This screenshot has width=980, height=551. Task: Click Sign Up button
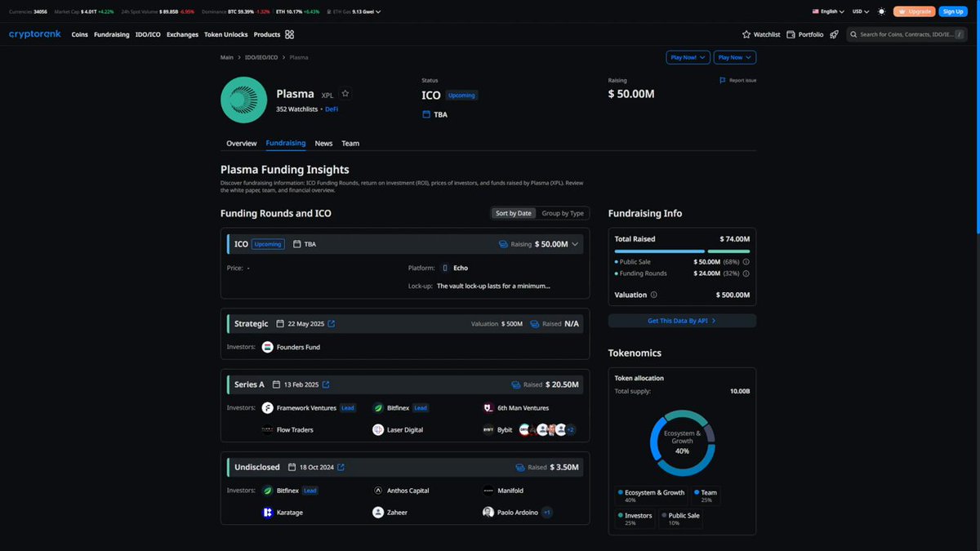pyautogui.click(x=953, y=11)
